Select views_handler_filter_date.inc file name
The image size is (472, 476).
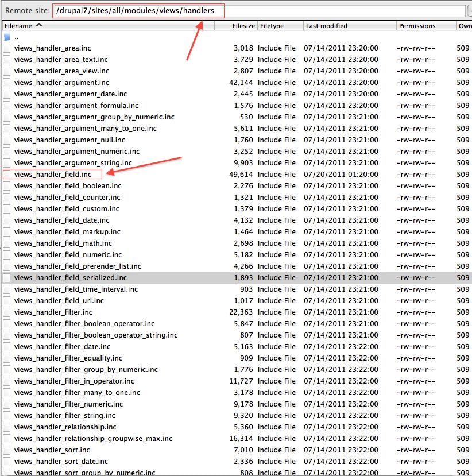tap(62, 347)
